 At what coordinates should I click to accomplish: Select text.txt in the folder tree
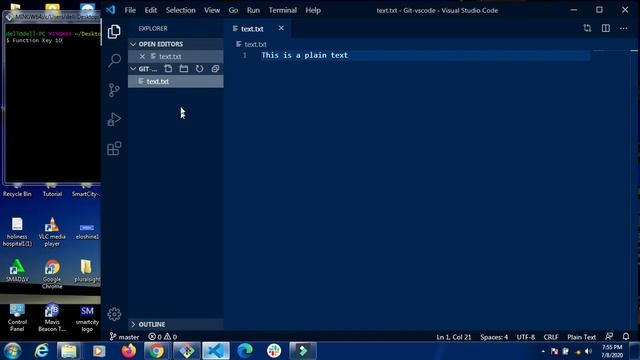pos(176,81)
